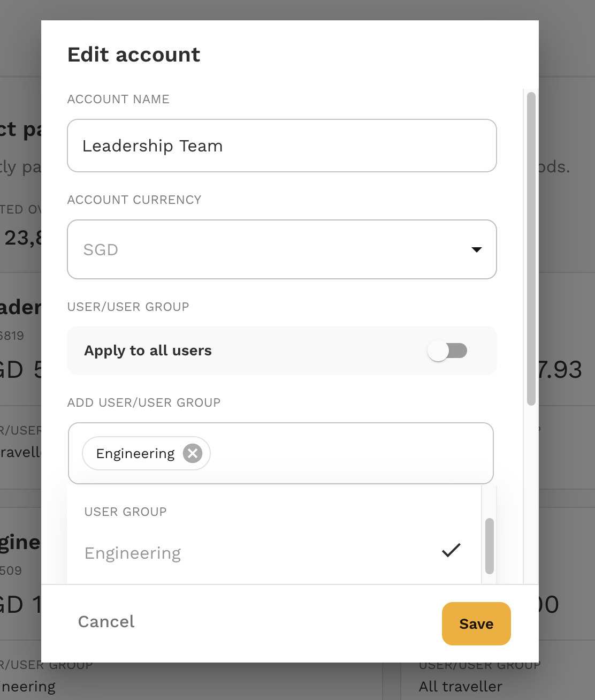Click the checkmark icon beside Engineering option
The image size is (595, 700).
point(451,550)
